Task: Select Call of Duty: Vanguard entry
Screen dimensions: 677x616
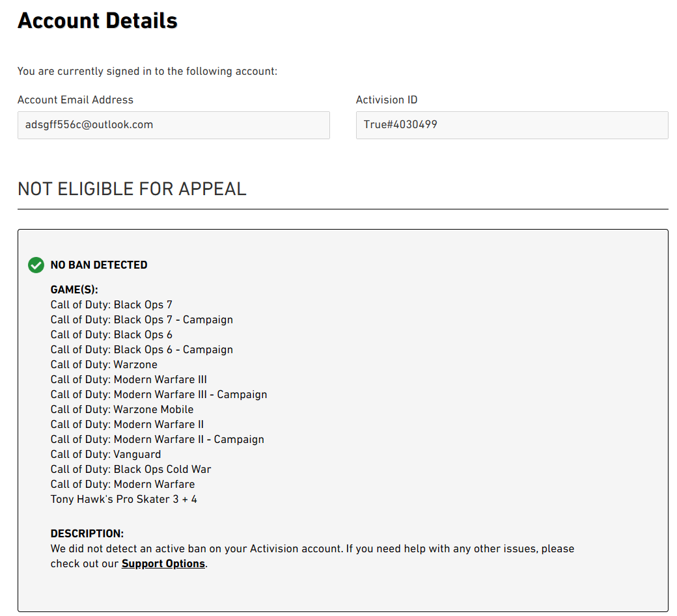Action: tap(105, 454)
